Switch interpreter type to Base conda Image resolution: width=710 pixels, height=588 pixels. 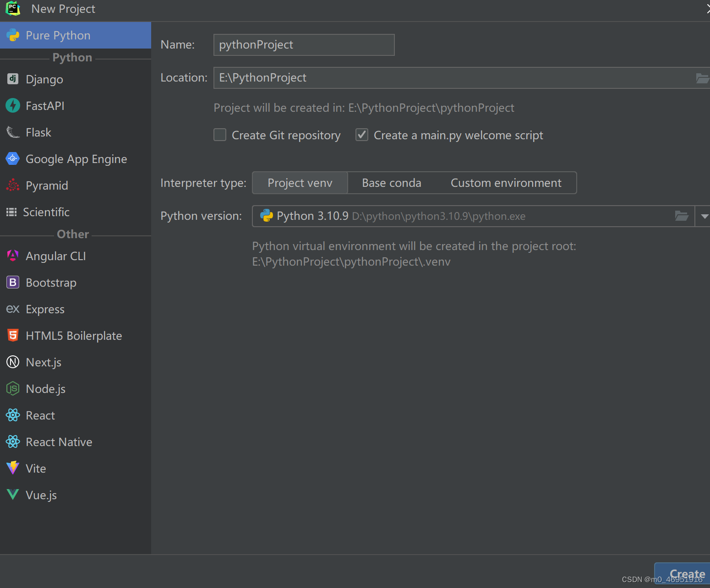(391, 183)
